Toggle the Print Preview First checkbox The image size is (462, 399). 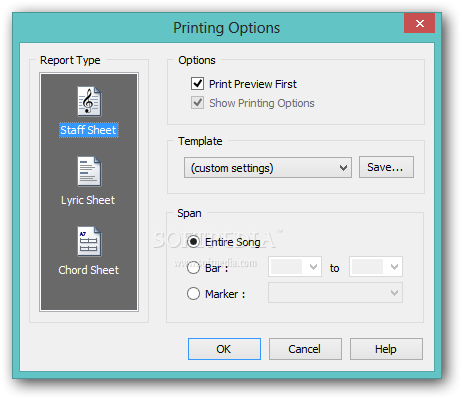pos(197,84)
